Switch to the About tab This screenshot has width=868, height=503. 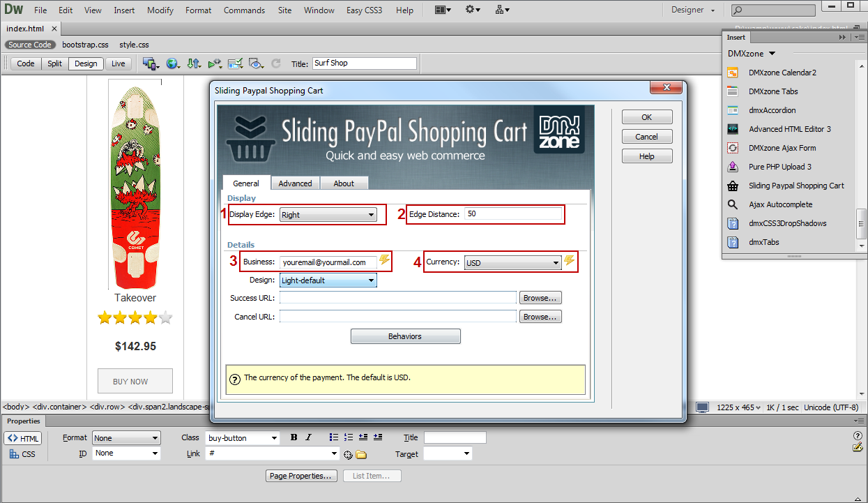tap(344, 183)
